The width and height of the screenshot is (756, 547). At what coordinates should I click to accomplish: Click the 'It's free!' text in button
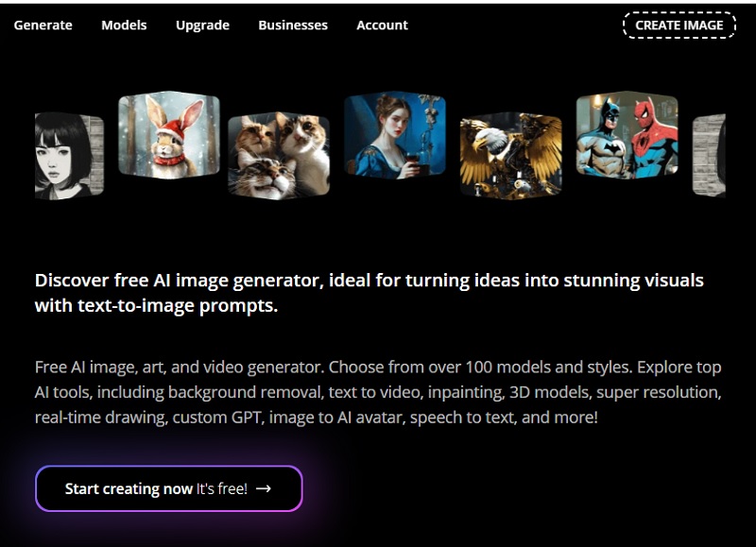(x=221, y=488)
